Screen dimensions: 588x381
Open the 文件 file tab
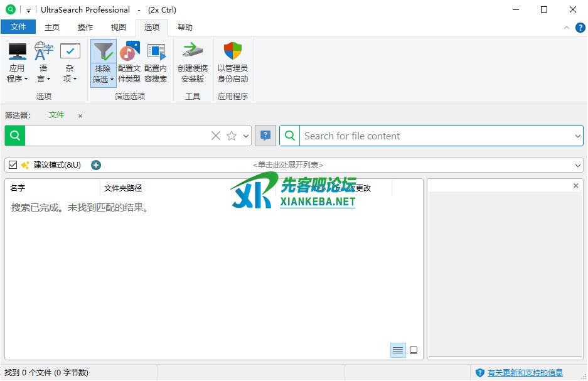pos(18,27)
